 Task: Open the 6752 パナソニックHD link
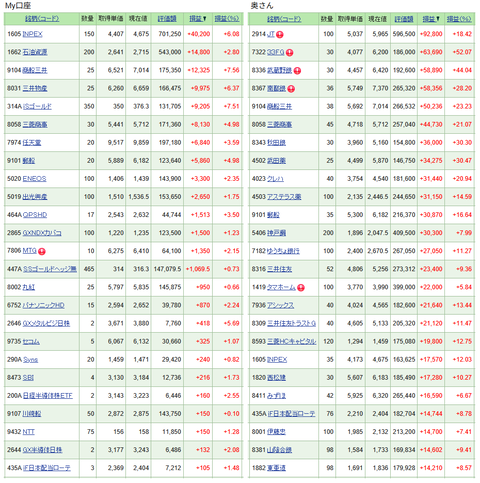[43, 305]
